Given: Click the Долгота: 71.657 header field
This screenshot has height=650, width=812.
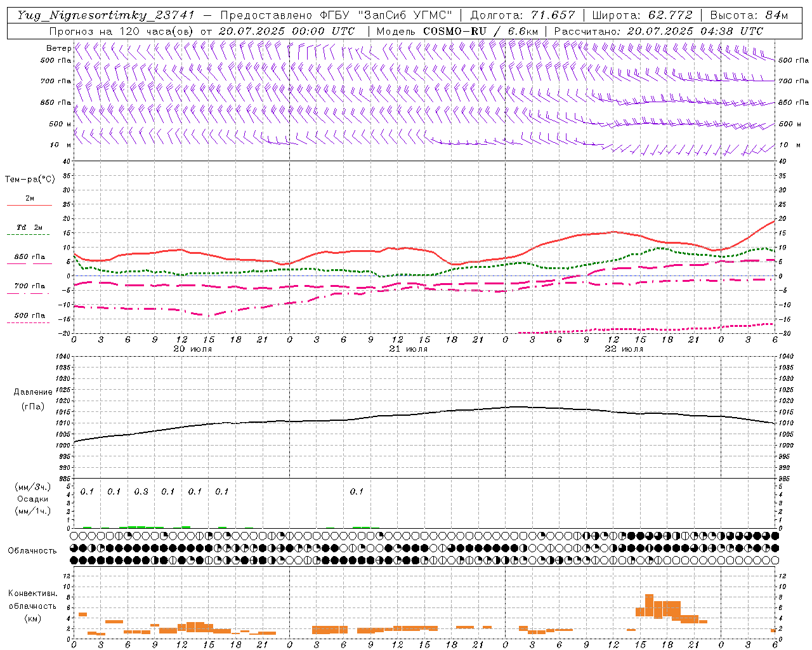Looking at the screenshot, I should click(523, 15).
